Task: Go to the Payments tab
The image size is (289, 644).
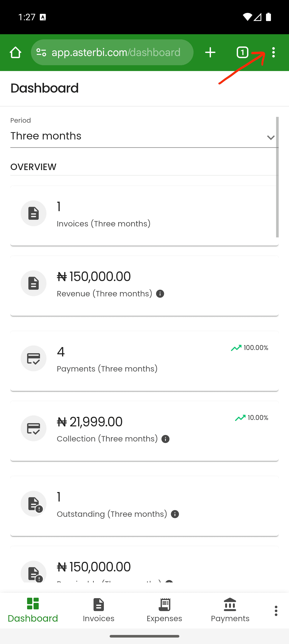Action: click(x=230, y=610)
